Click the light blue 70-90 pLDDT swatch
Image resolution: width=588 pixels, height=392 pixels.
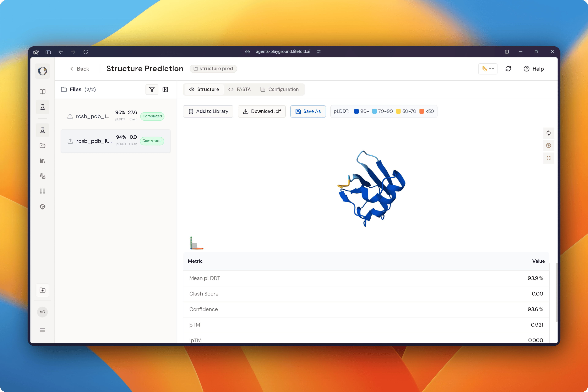click(x=375, y=111)
